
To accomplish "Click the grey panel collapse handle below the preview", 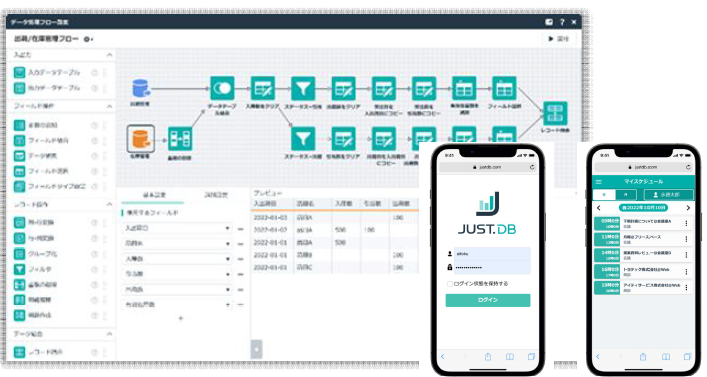I will pyautogui.click(x=256, y=349).
